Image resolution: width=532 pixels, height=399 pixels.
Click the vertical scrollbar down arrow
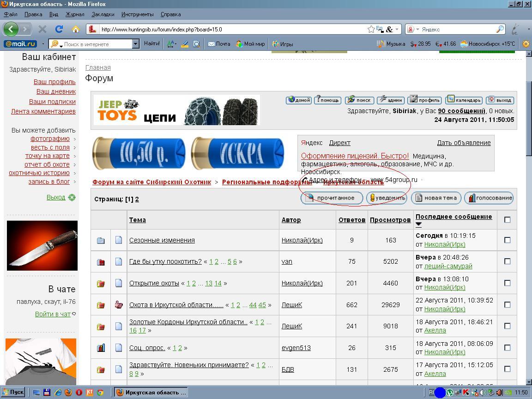[x=528, y=382]
